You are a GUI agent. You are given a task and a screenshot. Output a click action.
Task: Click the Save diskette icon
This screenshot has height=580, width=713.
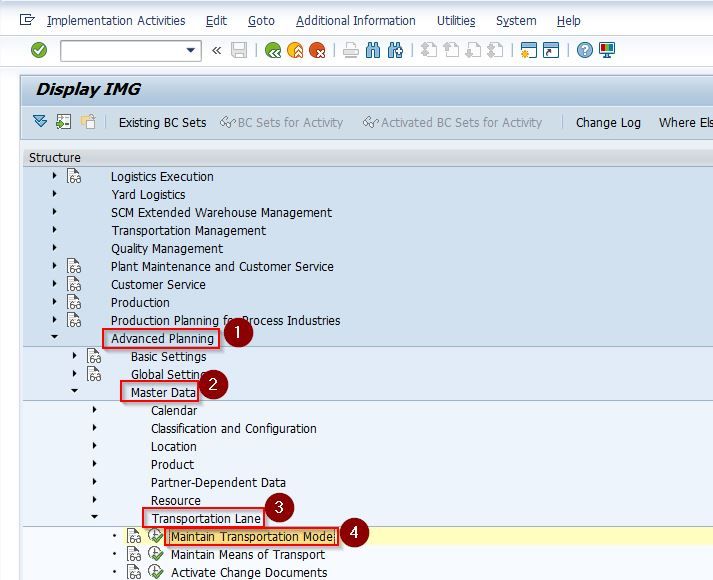[239, 50]
